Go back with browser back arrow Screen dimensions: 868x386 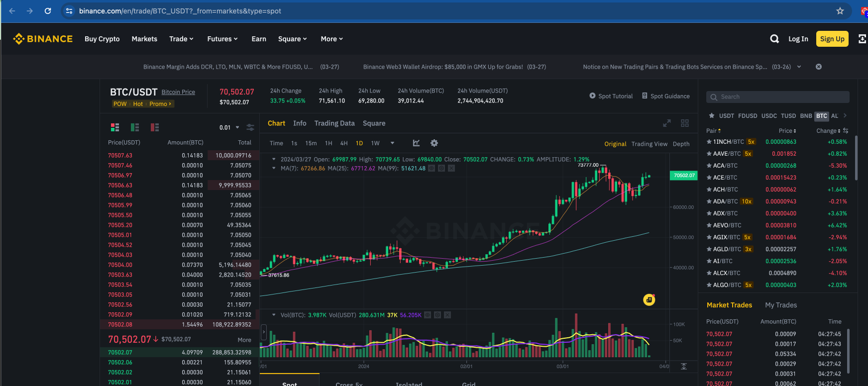pos(12,11)
